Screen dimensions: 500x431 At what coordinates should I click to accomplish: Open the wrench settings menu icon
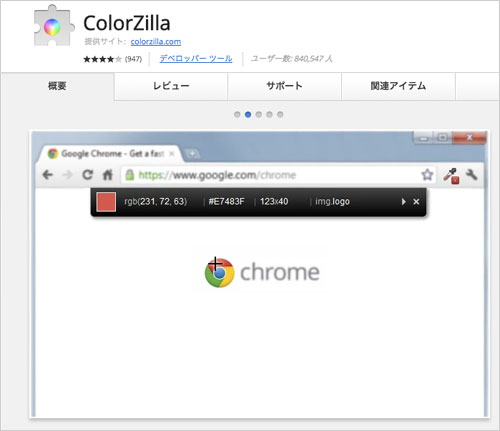tap(472, 174)
